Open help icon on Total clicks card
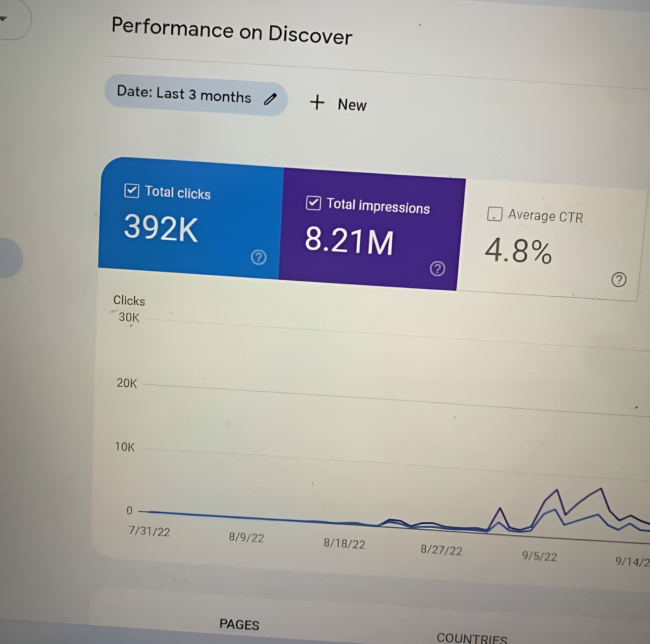This screenshot has height=644, width=650. 259,257
